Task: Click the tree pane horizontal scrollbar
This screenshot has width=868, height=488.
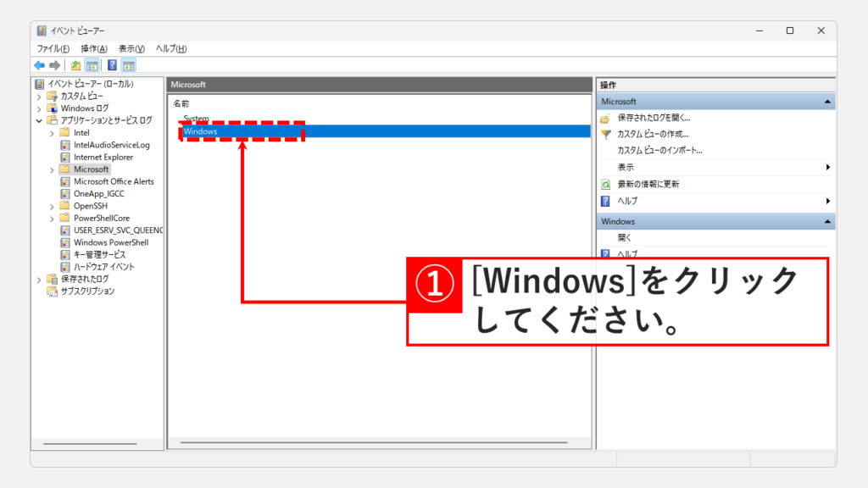Action: coord(90,444)
